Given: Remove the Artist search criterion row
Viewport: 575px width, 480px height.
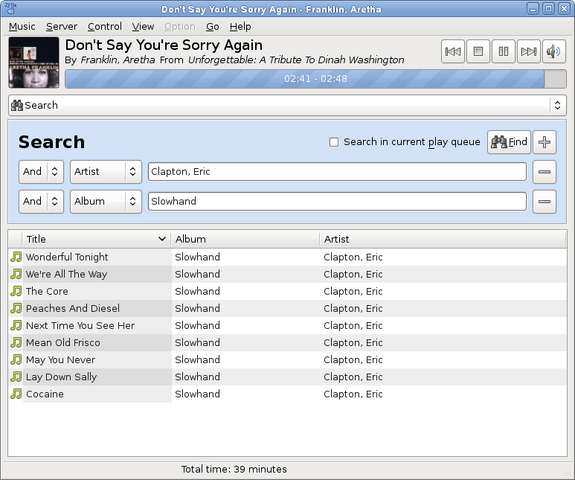Looking at the screenshot, I should pos(544,172).
